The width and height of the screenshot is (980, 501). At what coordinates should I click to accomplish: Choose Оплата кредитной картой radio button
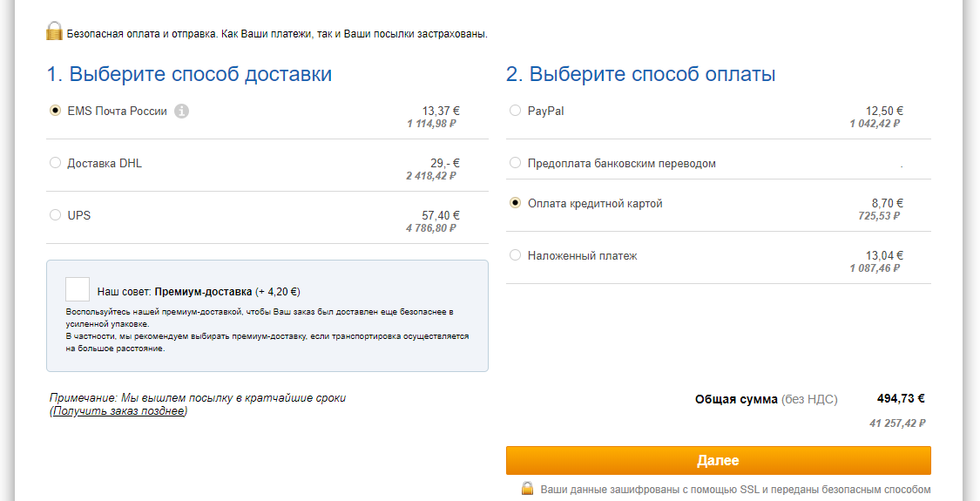(515, 203)
